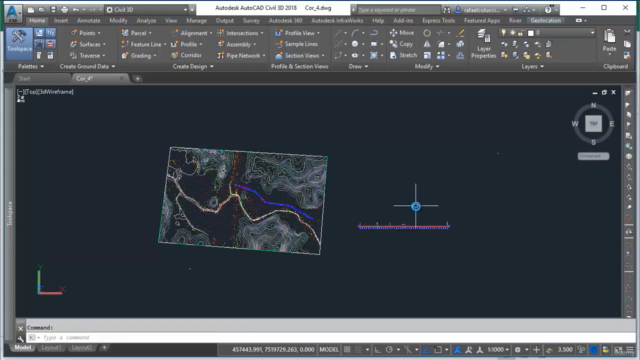Viewport: 640px width, 360px height.
Task: Expand the Layers panel dropdown
Action: [x=533, y=66]
